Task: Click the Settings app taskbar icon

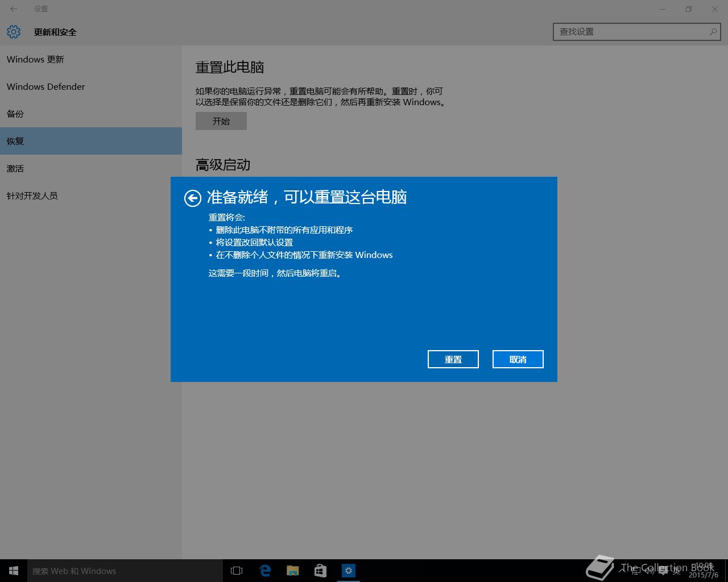Action: 349,571
